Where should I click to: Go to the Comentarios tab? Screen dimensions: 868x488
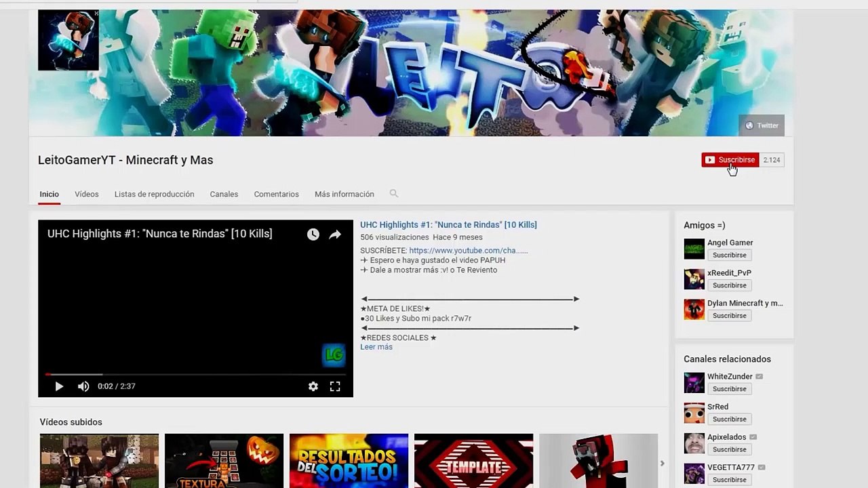276,194
